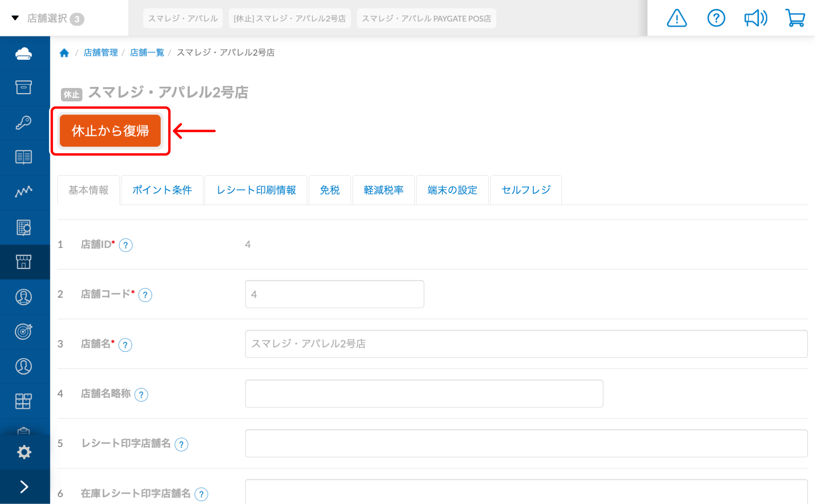Focus the 在庫レシート印字店舗名 input field
The width and height of the screenshot is (815, 504).
click(526, 492)
